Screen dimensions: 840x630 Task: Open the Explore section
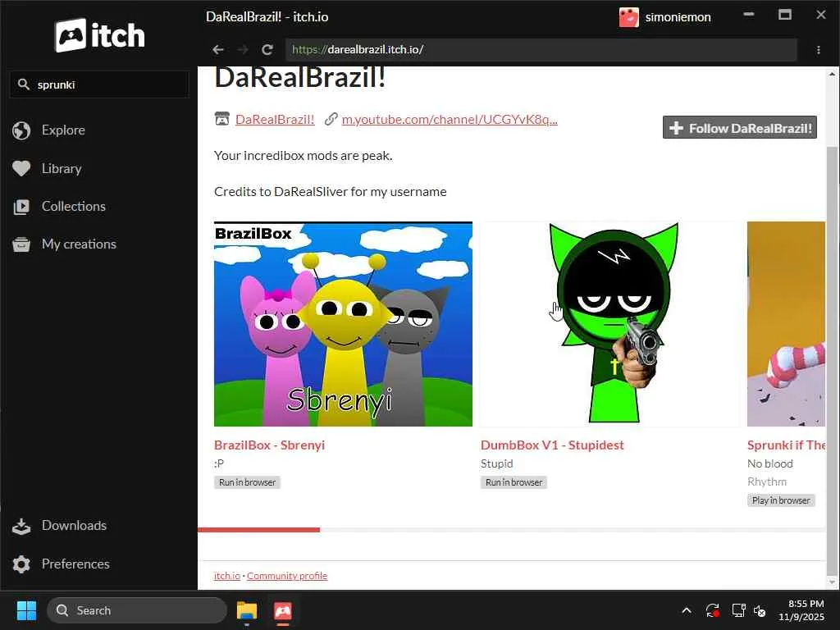pyautogui.click(x=63, y=130)
